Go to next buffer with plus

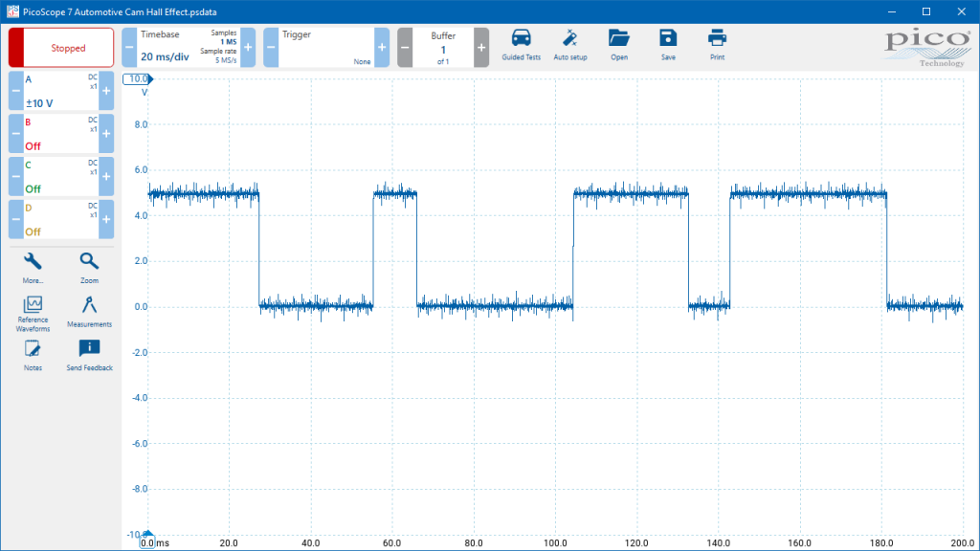[x=481, y=48]
